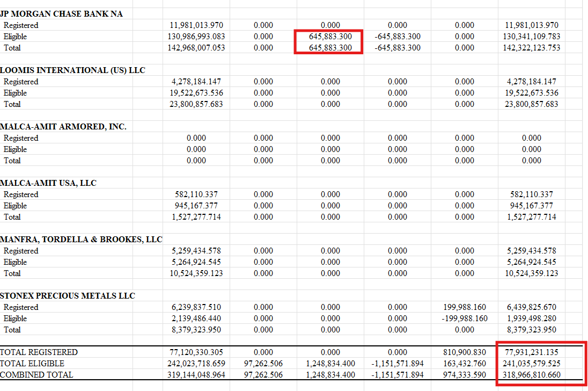This screenshot has height=391, width=588.
Task: Select the 23,800,857.683 Loomis Total cell
Action: [196, 104]
